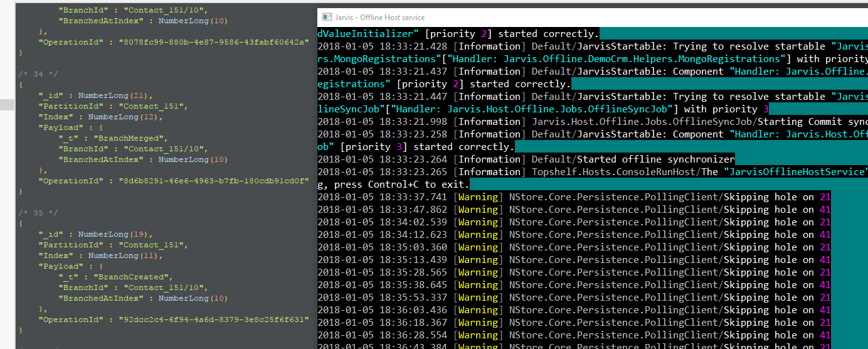Screen dimensions: 868x349
Task: Click console log timestamp 18:33:23.258
Action: [x=383, y=134]
